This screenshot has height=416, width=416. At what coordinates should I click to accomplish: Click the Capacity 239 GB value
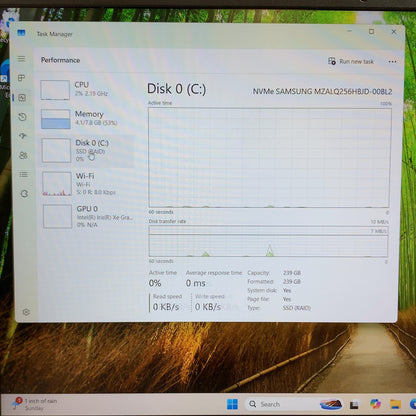point(292,273)
